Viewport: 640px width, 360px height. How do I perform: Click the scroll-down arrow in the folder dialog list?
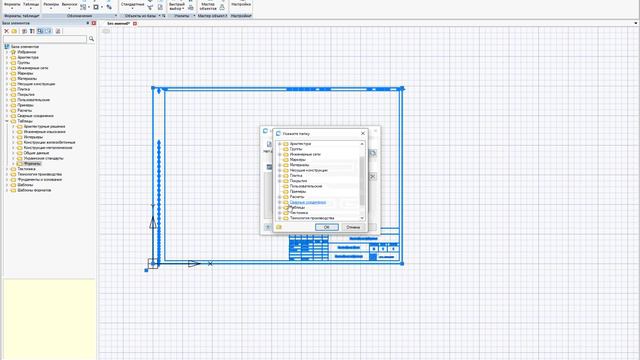point(362,218)
